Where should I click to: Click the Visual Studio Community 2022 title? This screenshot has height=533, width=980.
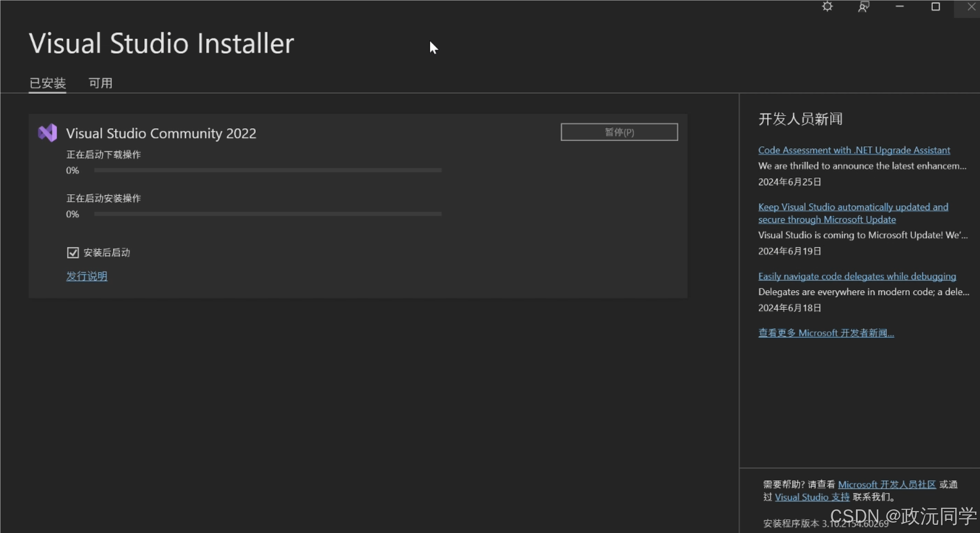pos(161,133)
